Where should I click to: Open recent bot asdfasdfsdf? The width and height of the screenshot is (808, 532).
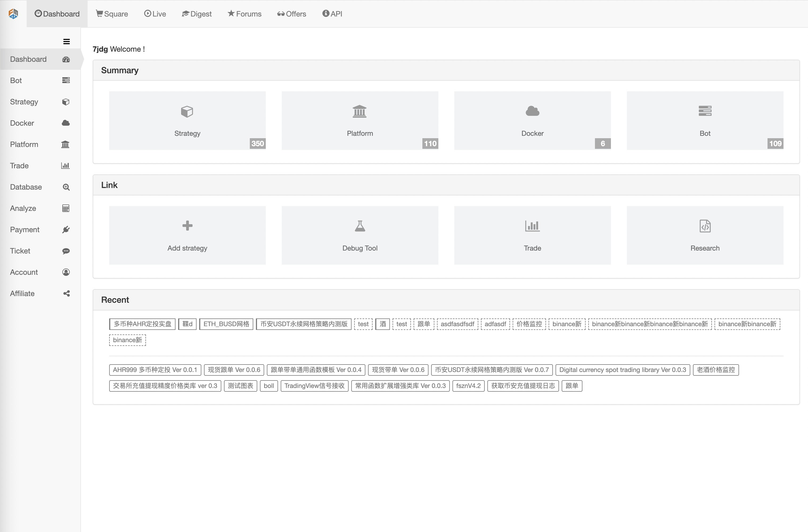[x=457, y=324]
